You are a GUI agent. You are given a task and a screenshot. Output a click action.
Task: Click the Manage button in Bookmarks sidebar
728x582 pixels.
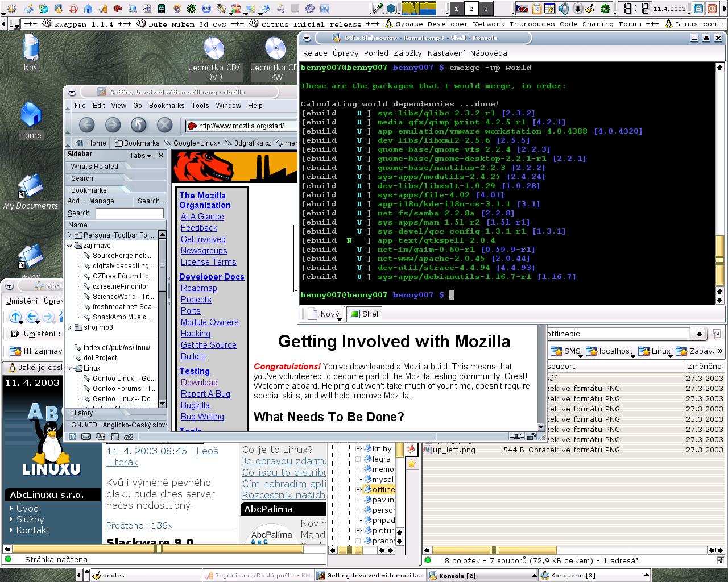coord(102,201)
